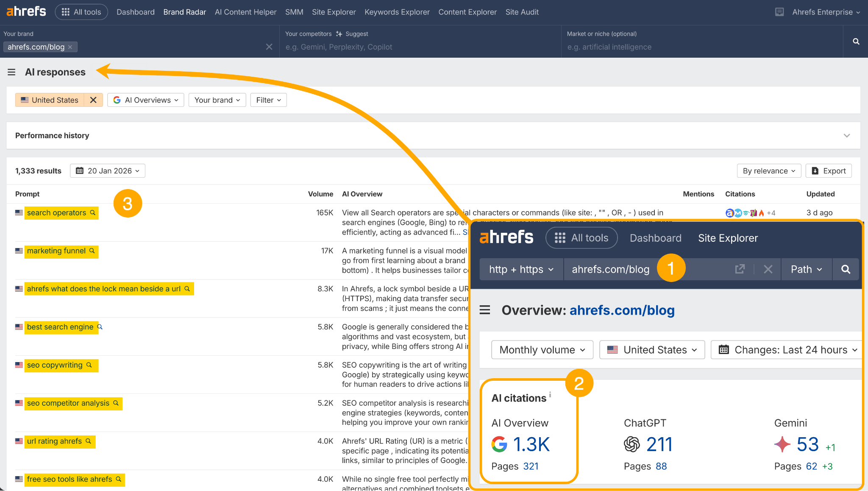Open the AI Overviews dropdown

tap(145, 100)
